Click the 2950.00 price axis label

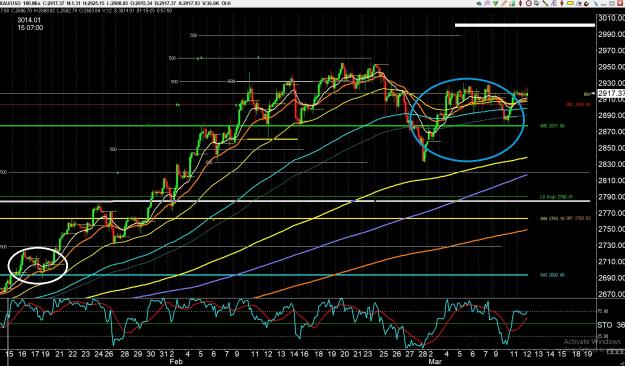611,67
